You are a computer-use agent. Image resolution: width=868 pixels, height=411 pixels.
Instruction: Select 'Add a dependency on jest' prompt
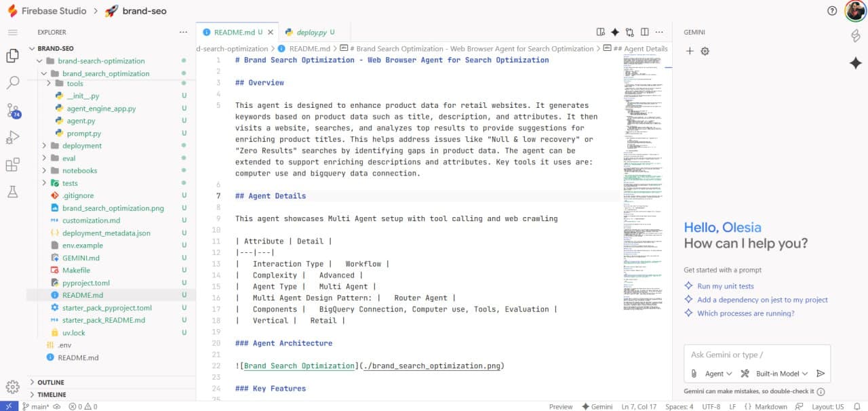pyautogui.click(x=762, y=300)
